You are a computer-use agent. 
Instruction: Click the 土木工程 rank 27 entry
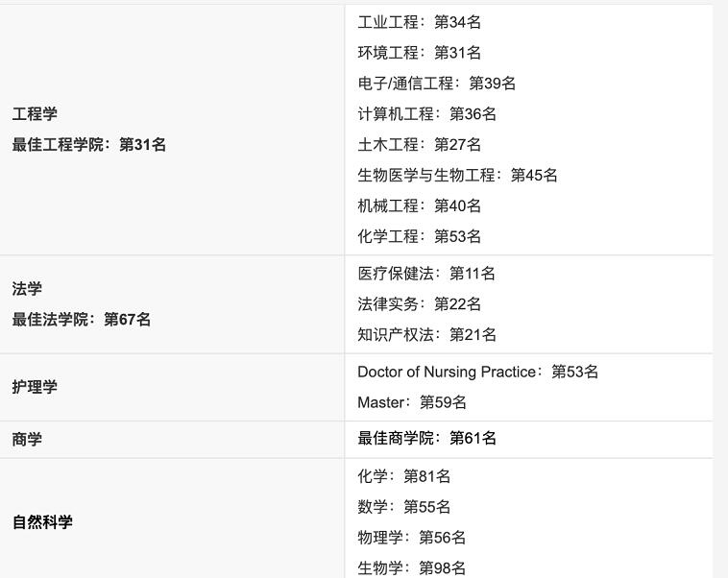[x=419, y=145]
